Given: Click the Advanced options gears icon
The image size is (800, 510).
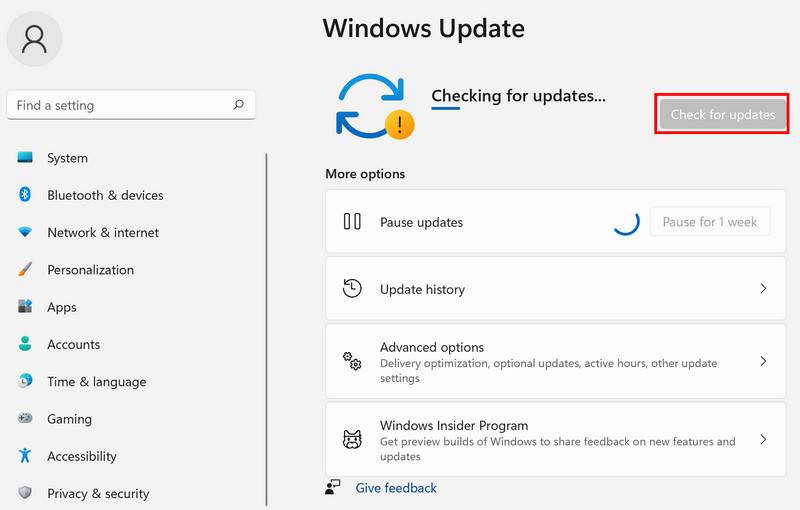Looking at the screenshot, I should pyautogui.click(x=352, y=361).
